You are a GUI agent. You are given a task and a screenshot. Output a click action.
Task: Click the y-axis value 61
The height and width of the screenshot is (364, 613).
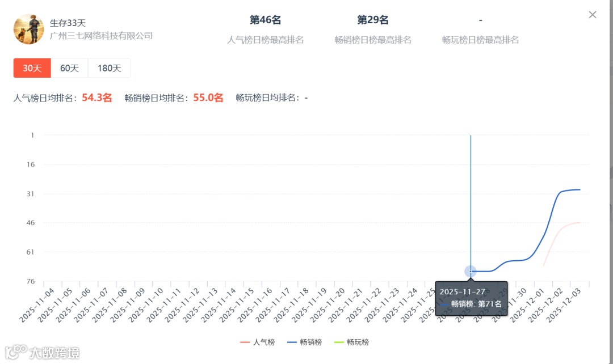(x=31, y=252)
